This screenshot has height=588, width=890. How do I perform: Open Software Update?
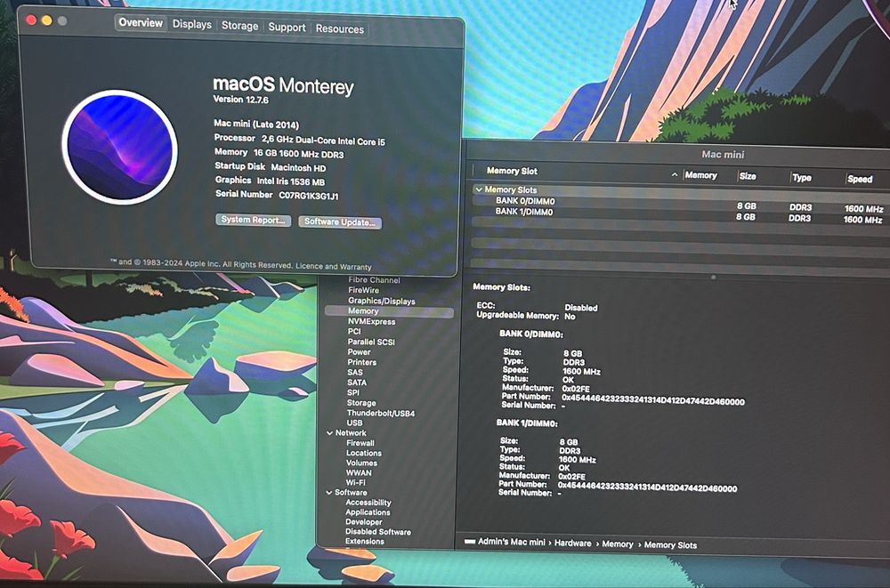tap(339, 222)
